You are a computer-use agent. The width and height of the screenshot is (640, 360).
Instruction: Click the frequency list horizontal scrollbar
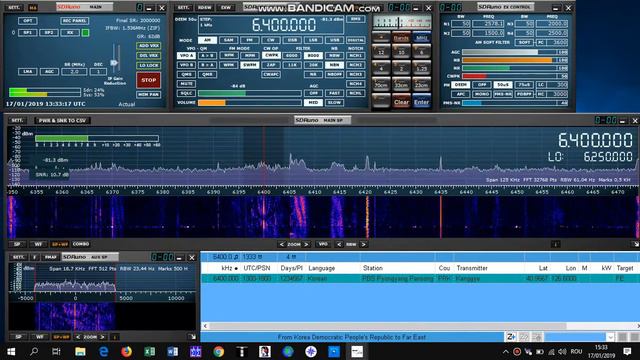388,326
